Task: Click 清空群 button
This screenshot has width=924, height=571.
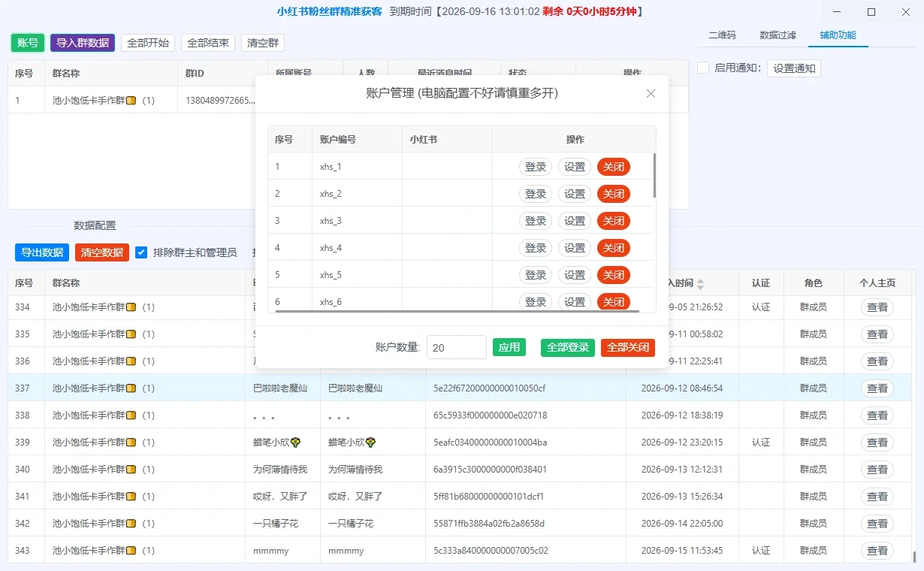Action: (x=263, y=43)
